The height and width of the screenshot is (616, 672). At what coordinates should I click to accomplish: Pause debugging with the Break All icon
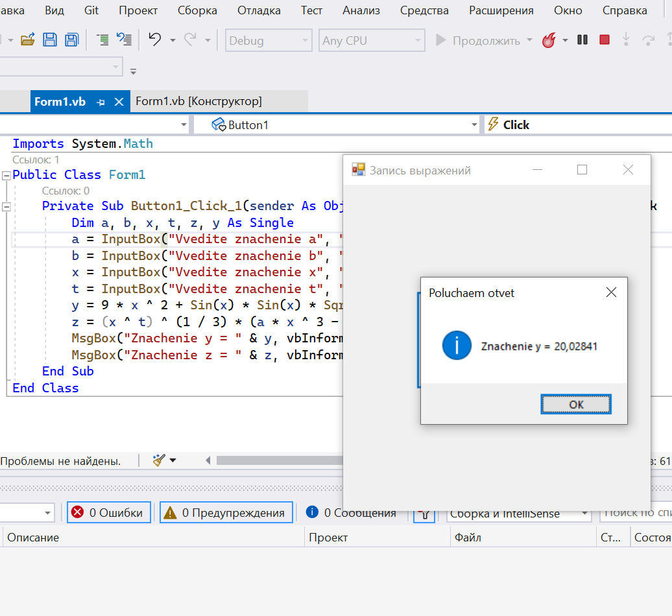(x=582, y=40)
